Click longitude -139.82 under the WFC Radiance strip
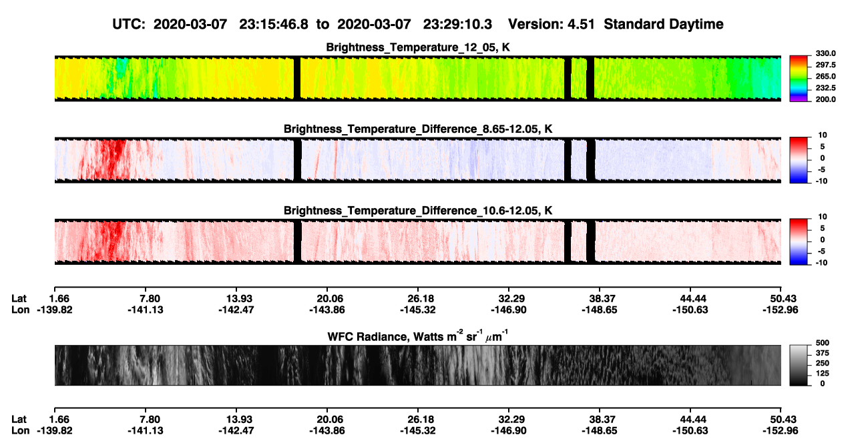 click(53, 430)
